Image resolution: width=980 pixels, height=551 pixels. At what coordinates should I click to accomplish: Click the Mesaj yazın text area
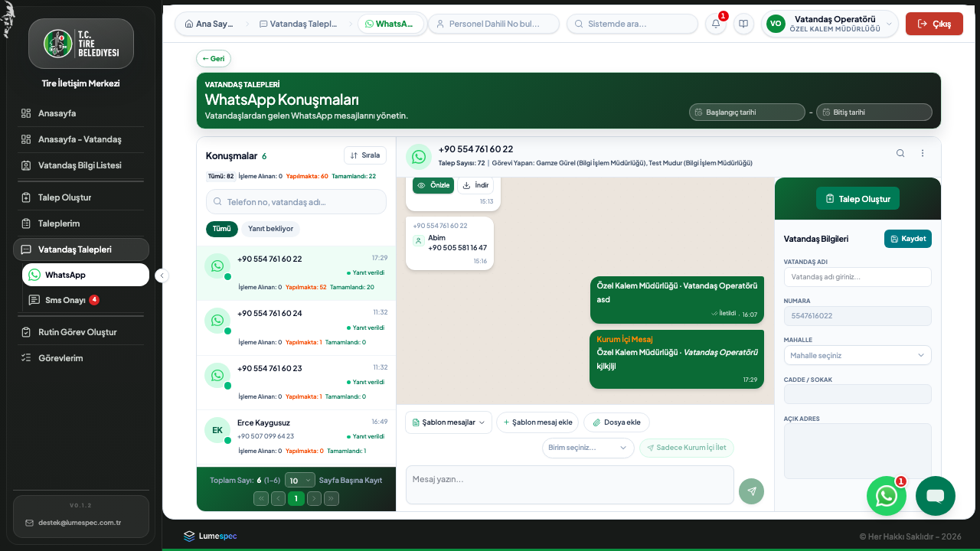[570, 485]
